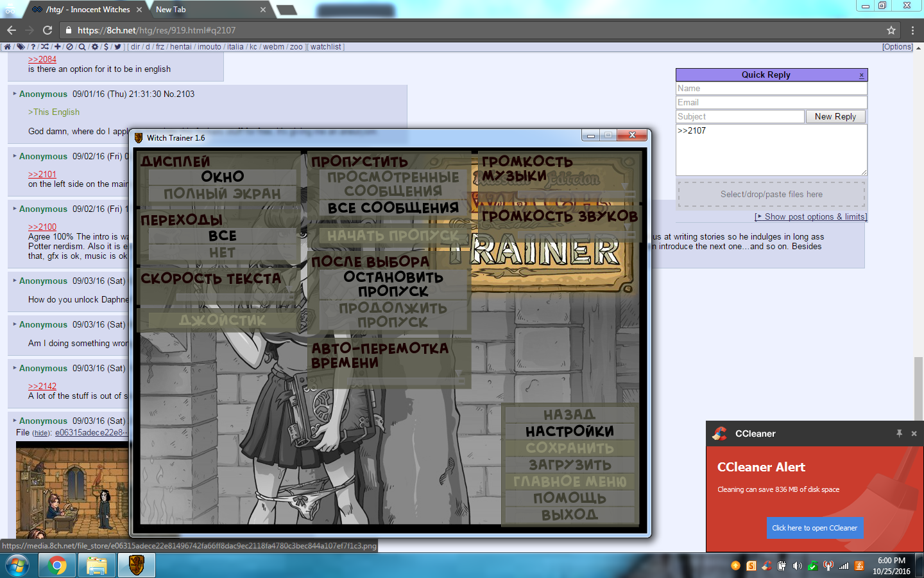Expand menu triangle of 'Am I doing something' post
The width and height of the screenshot is (924, 578).
click(x=15, y=324)
